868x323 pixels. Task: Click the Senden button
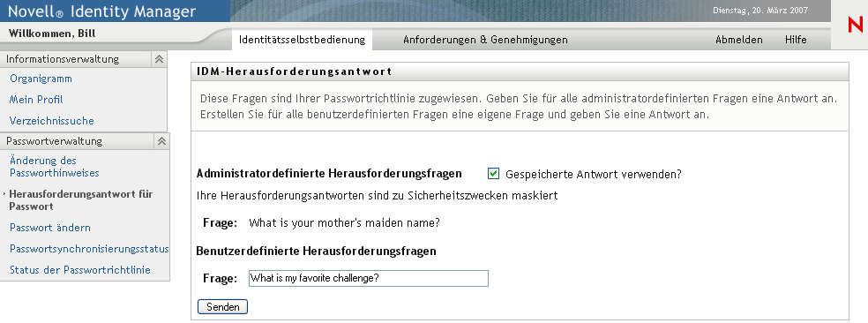pos(222,306)
